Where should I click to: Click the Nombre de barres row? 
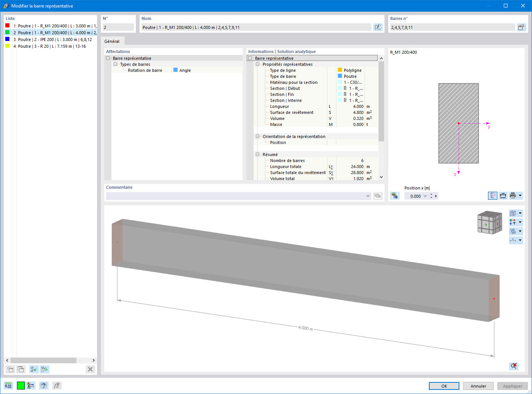pos(316,161)
